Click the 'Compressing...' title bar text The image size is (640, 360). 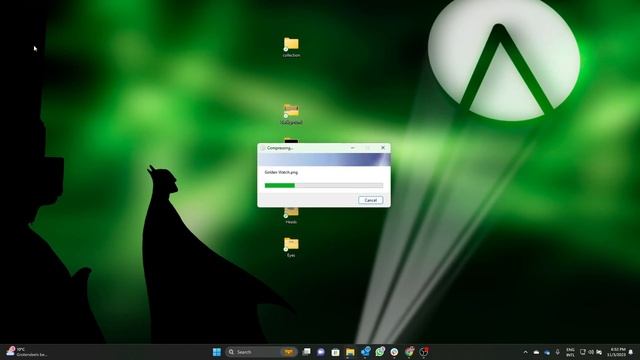click(x=280, y=148)
